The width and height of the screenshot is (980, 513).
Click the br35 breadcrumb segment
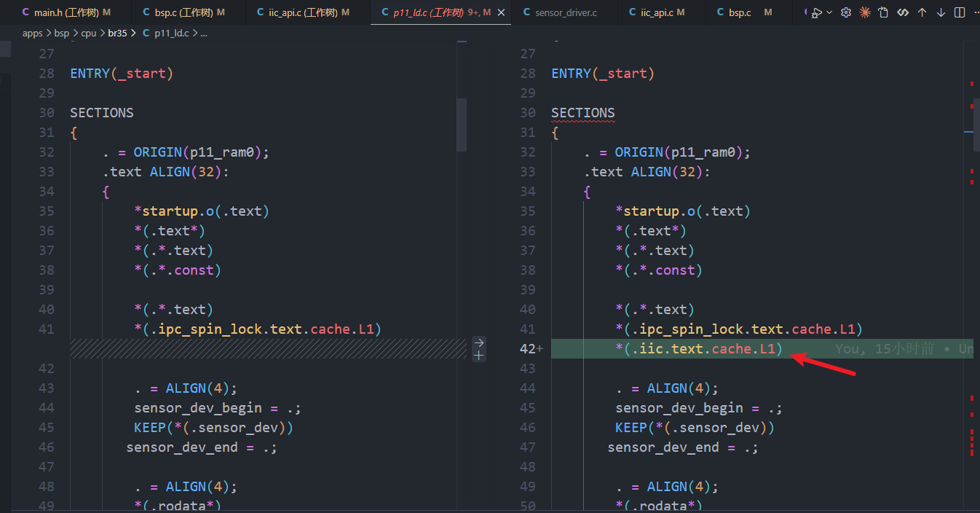click(x=117, y=34)
